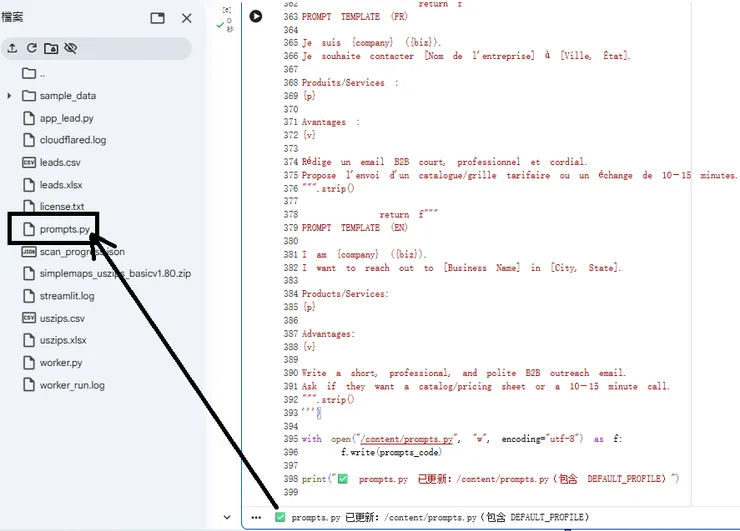Click 'PROMPT TEMPLATE (FR)' on line 363
This screenshot has height=531, width=740.
point(354,17)
